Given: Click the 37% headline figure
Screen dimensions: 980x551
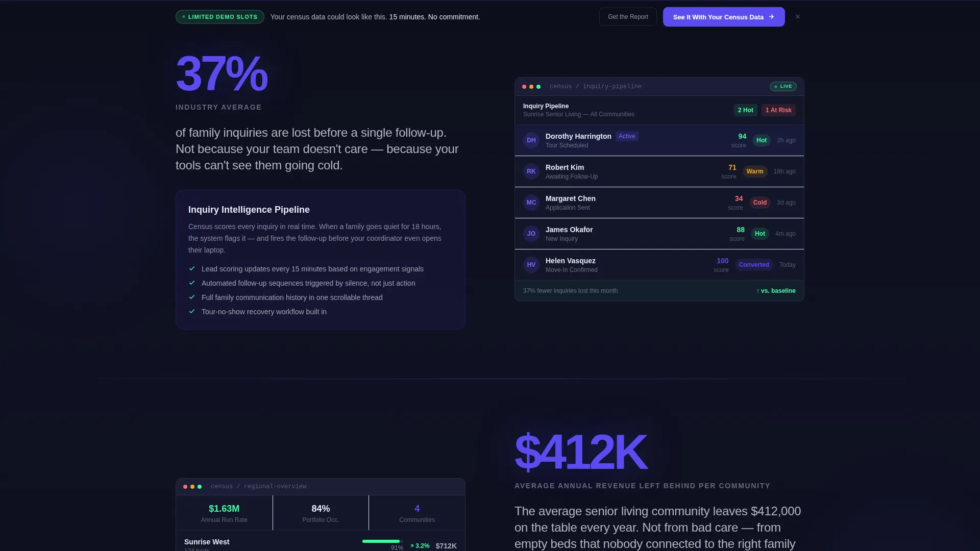Looking at the screenshot, I should tap(222, 73).
